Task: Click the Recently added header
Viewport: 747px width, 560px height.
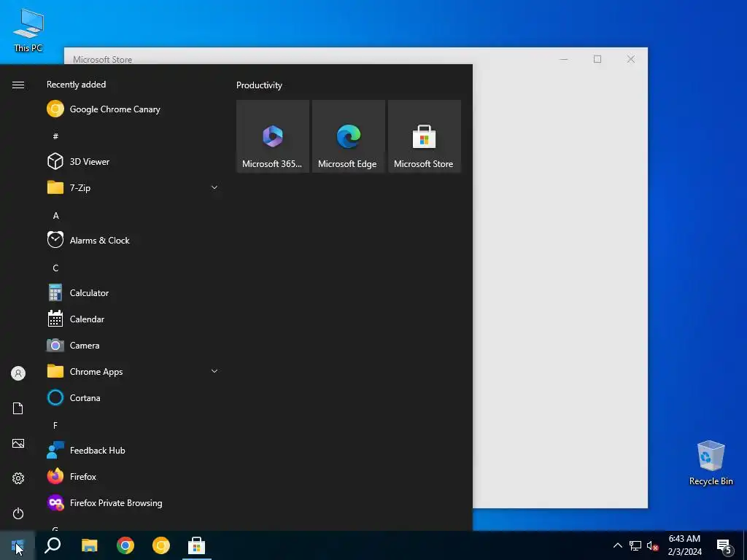Action: click(76, 85)
